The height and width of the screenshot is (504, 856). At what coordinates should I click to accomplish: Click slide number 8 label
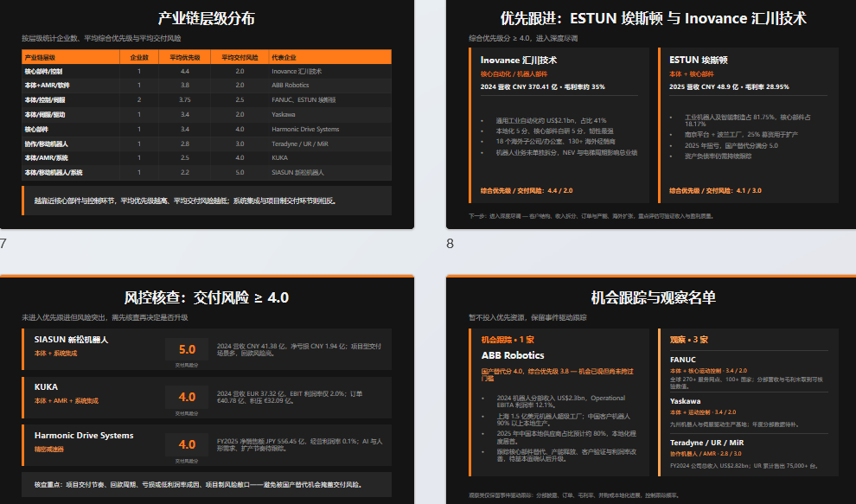click(x=450, y=244)
